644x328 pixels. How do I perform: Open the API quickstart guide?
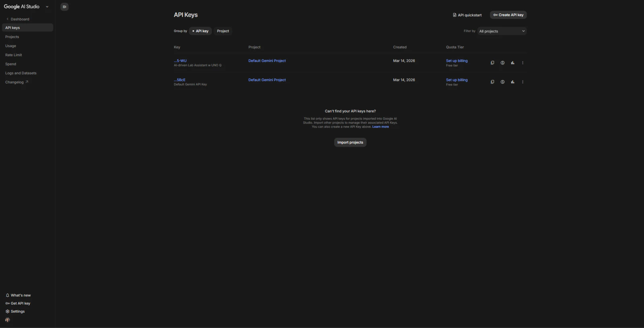(467, 15)
